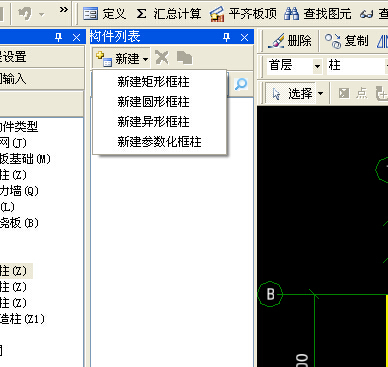
Task: Click the mirror icon right of 复制
Action: pos(383,41)
